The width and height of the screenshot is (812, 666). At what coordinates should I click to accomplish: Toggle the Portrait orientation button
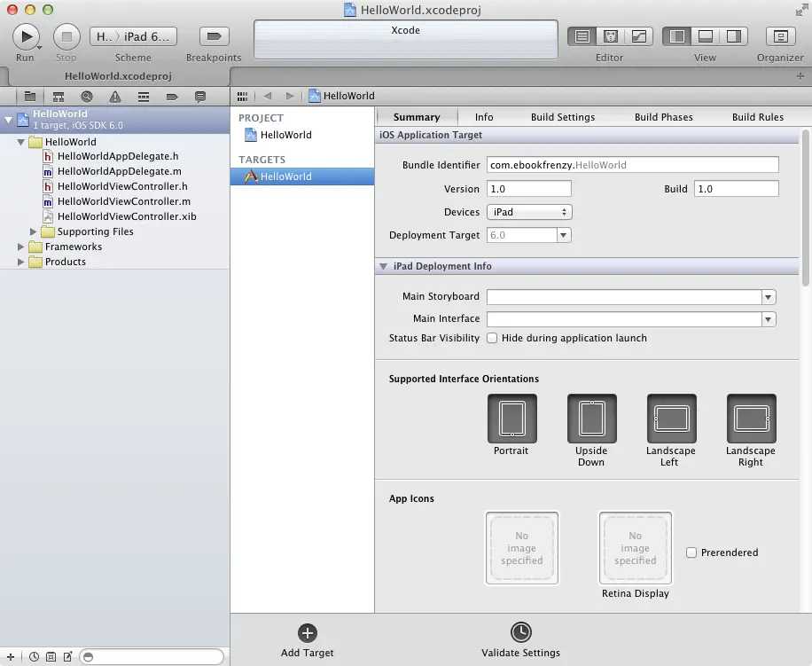[511, 419]
